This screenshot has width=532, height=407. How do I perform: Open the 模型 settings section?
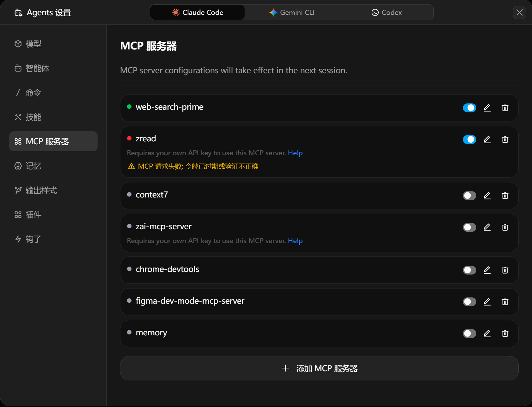[33, 44]
